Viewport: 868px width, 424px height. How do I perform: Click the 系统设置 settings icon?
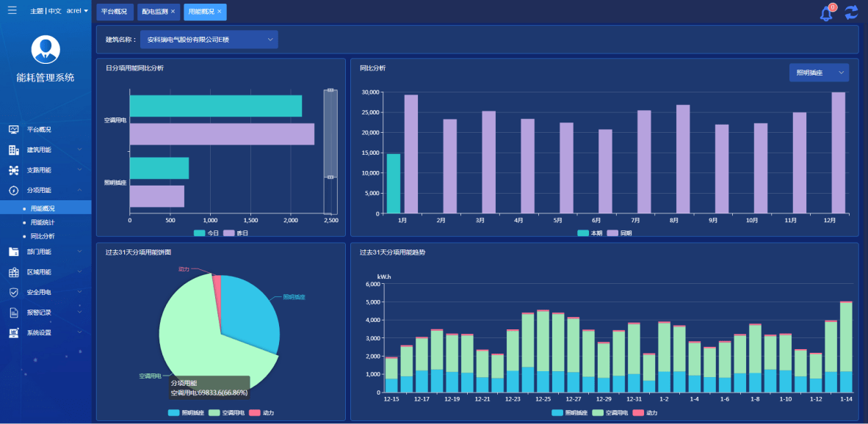(13, 333)
